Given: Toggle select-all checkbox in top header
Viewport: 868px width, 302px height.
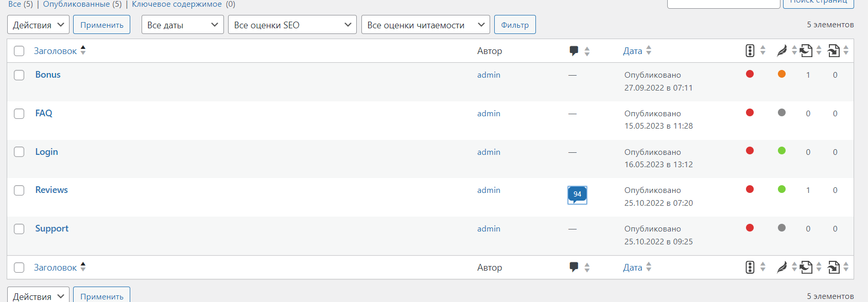Looking at the screenshot, I should point(19,51).
